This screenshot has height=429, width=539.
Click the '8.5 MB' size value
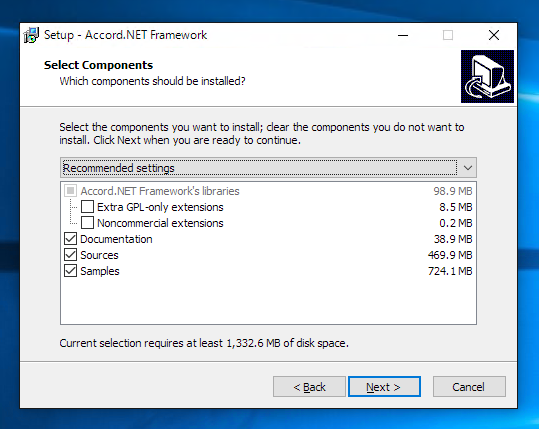tap(456, 207)
